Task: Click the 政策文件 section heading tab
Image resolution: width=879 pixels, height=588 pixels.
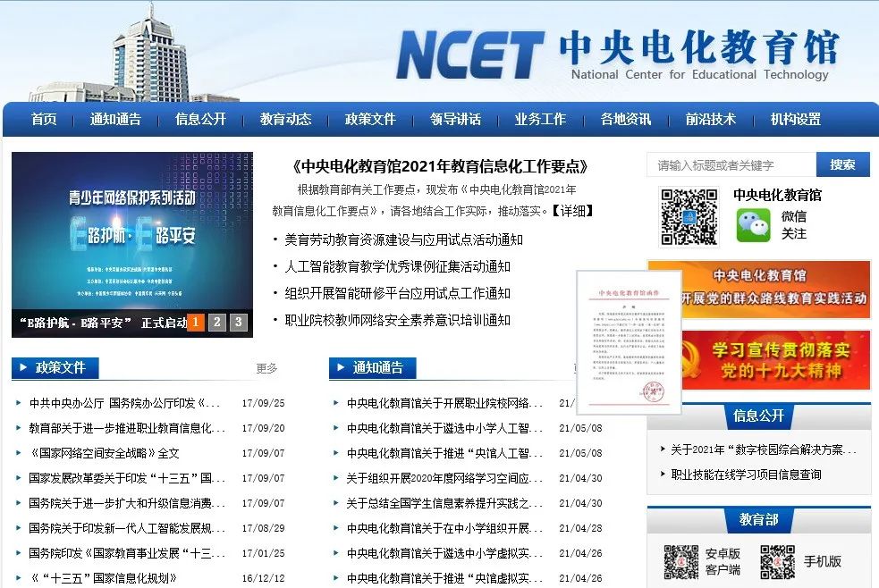Action: coord(55,368)
